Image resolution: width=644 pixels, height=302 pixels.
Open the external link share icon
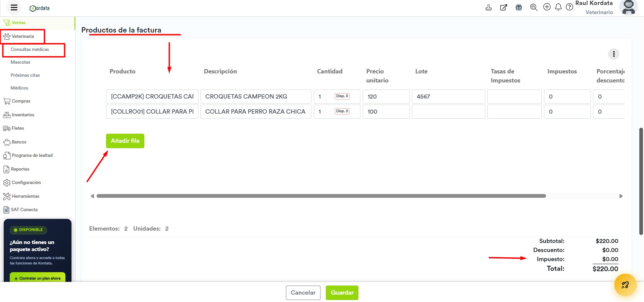503,7
